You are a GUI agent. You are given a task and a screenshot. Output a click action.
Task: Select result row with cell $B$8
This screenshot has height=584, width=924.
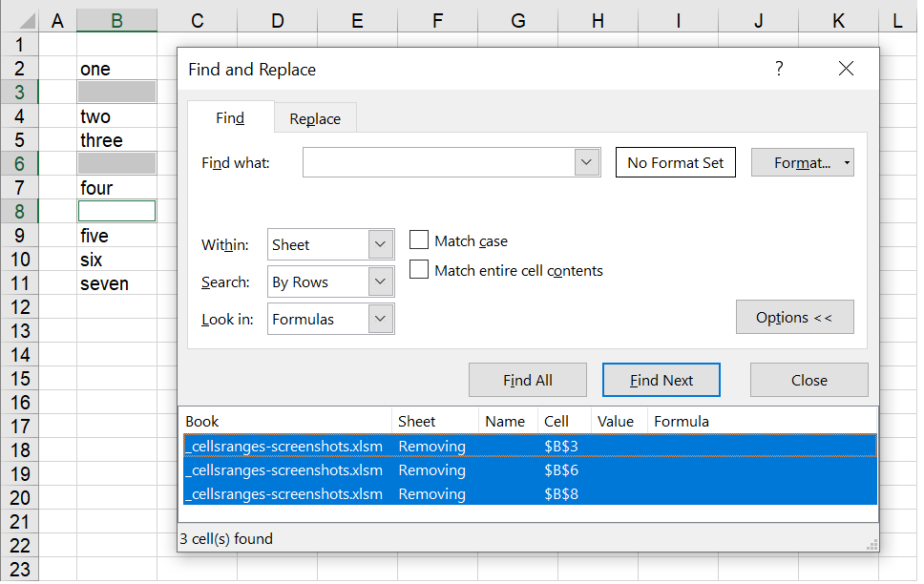point(530,494)
